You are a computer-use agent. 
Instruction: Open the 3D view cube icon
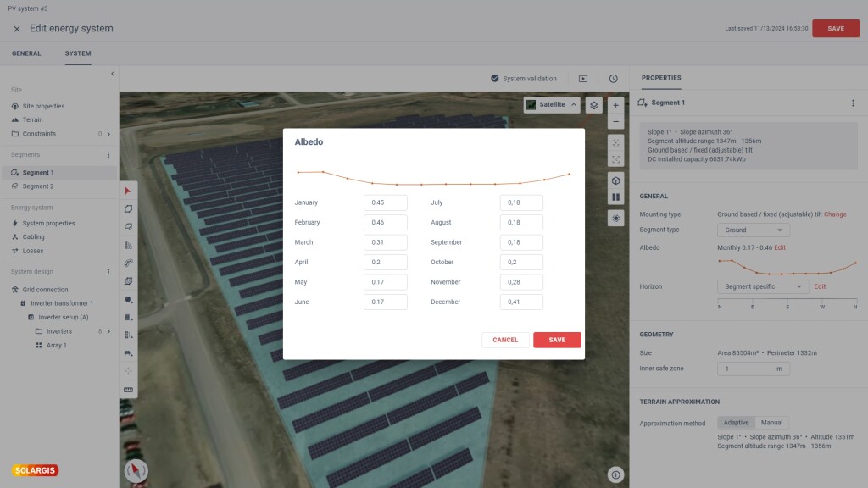coord(616,180)
